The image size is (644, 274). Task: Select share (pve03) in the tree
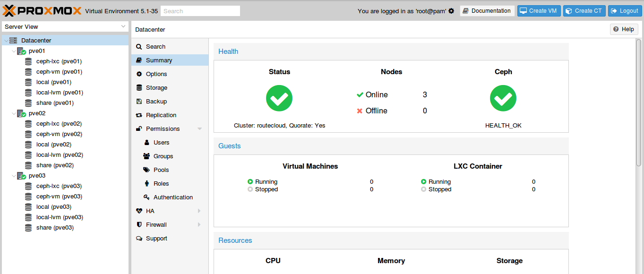coord(55,228)
